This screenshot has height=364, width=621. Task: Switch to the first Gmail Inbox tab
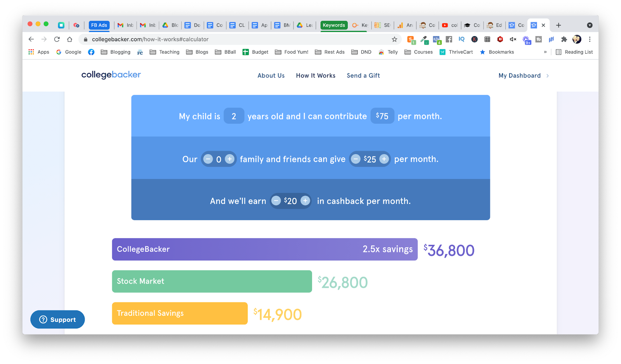click(x=125, y=25)
